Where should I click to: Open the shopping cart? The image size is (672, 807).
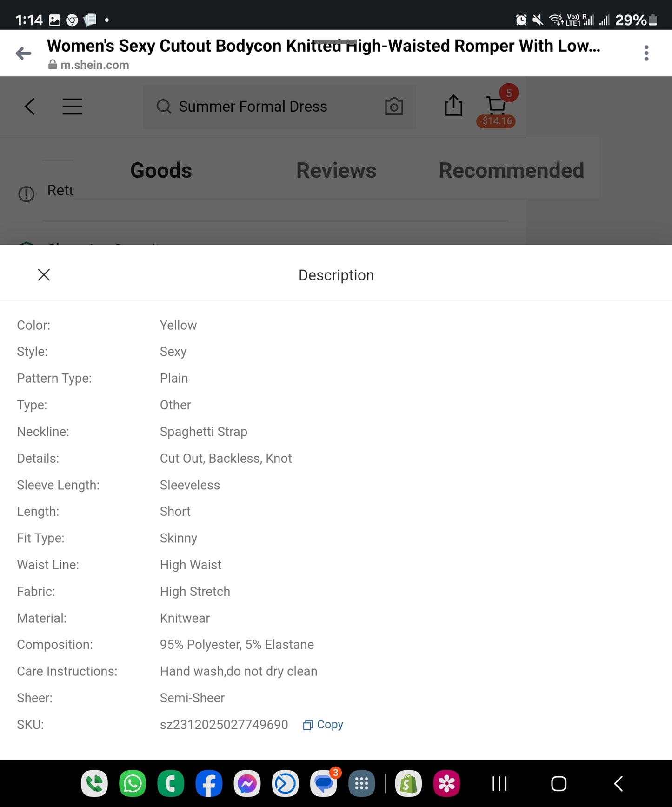coord(496,107)
